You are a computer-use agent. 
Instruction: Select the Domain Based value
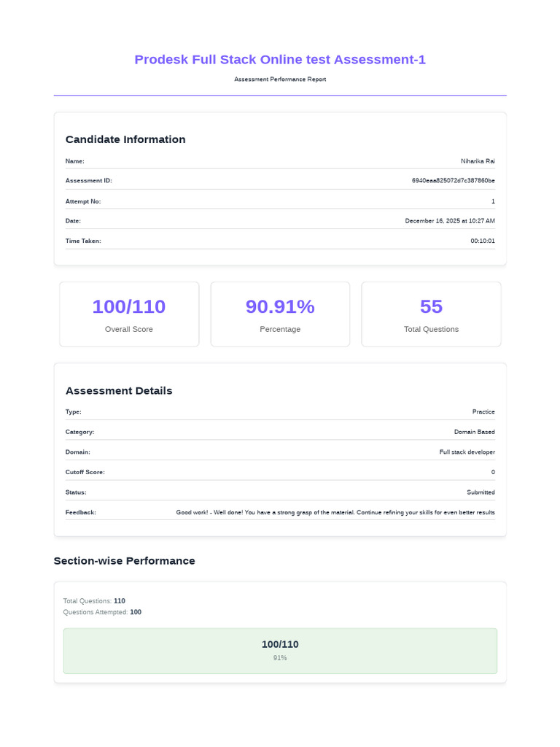(x=474, y=432)
